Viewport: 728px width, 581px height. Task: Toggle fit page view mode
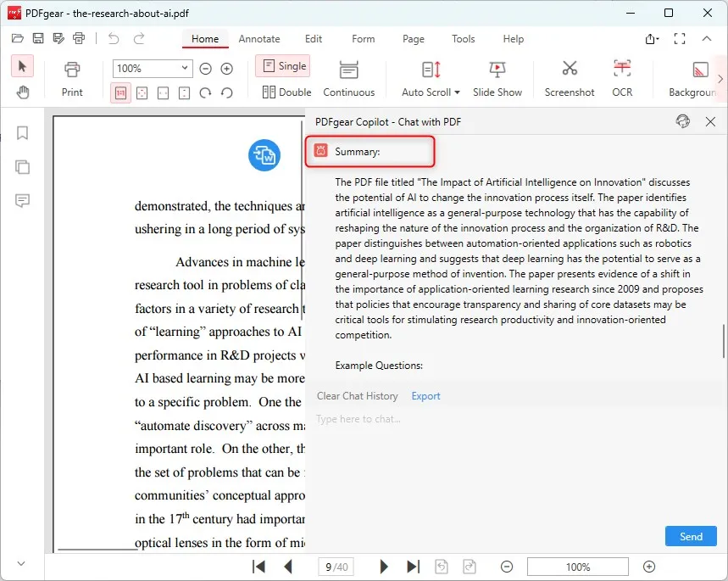point(142,93)
